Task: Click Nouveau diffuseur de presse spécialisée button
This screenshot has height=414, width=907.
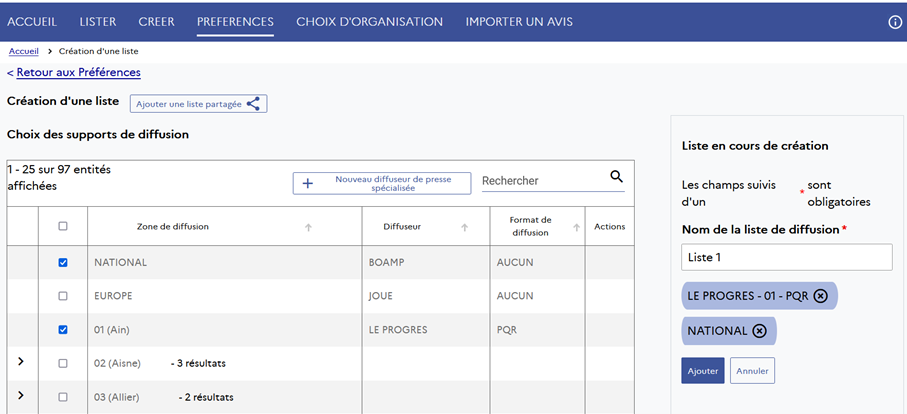Action: click(382, 183)
